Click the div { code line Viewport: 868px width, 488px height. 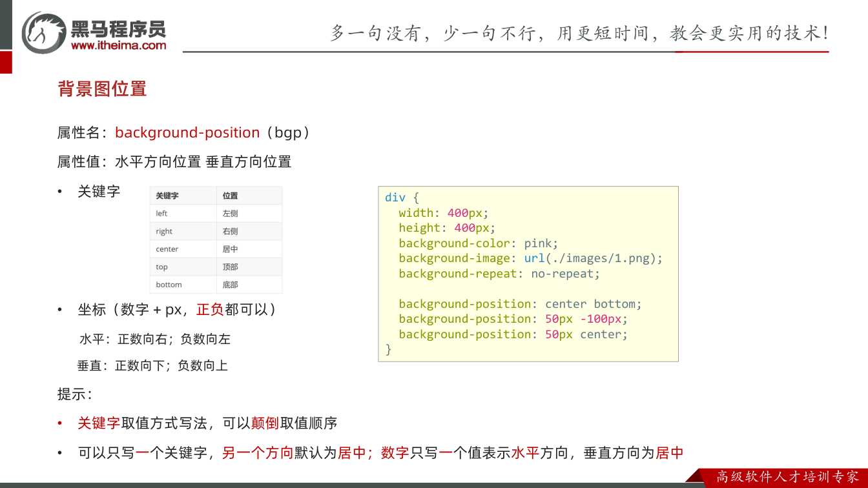pyautogui.click(x=402, y=198)
